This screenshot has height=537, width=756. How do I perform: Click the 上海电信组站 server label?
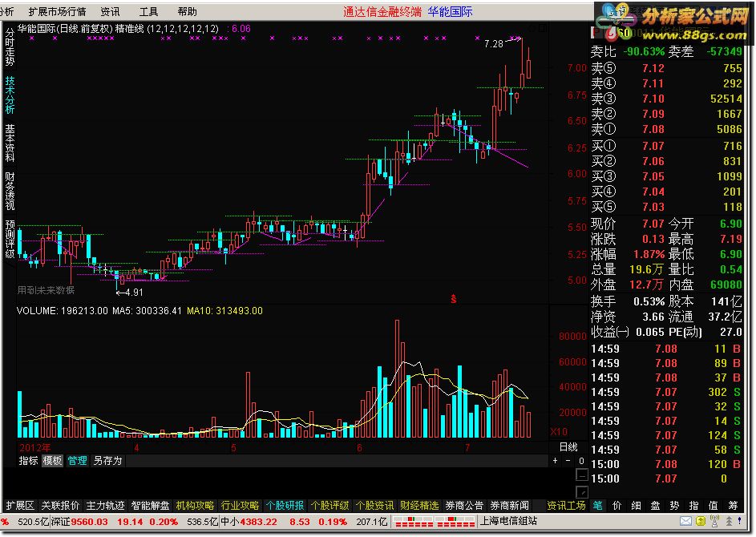tap(508, 522)
